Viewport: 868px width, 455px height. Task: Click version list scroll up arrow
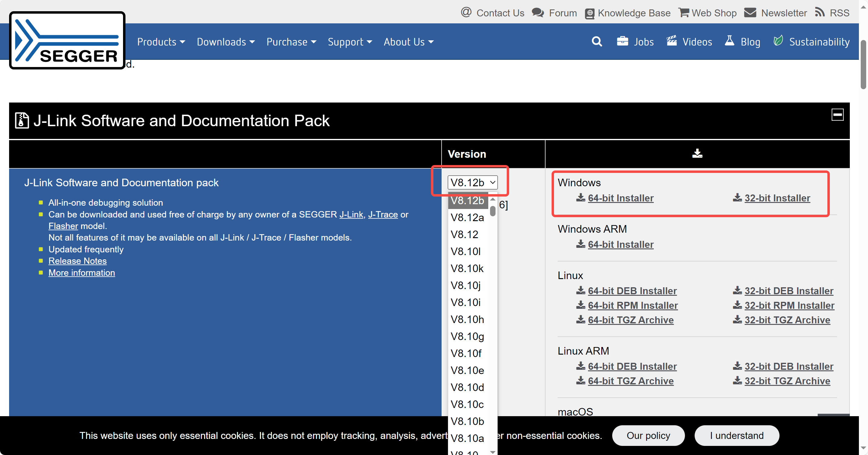click(x=493, y=199)
